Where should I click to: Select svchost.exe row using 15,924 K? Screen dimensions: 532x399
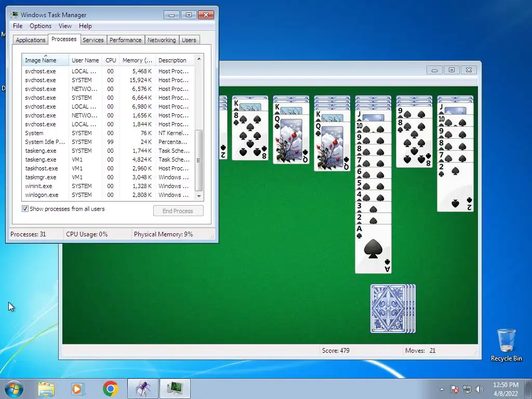[x=108, y=80]
